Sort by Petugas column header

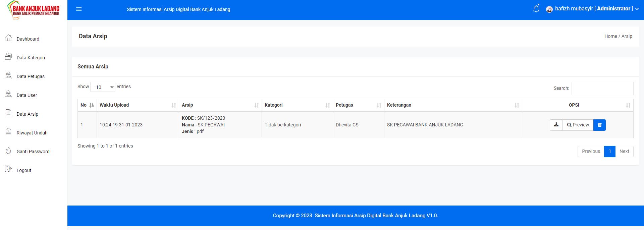click(359, 105)
